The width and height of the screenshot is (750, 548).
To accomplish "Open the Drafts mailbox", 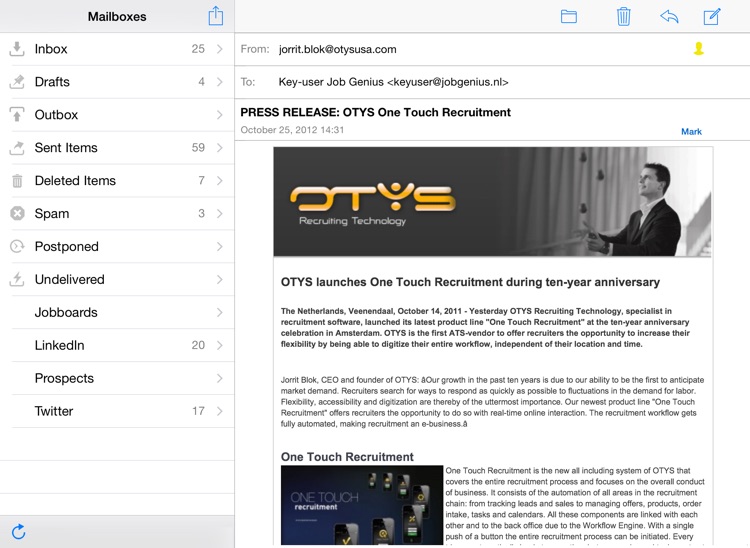I will click(x=52, y=82).
